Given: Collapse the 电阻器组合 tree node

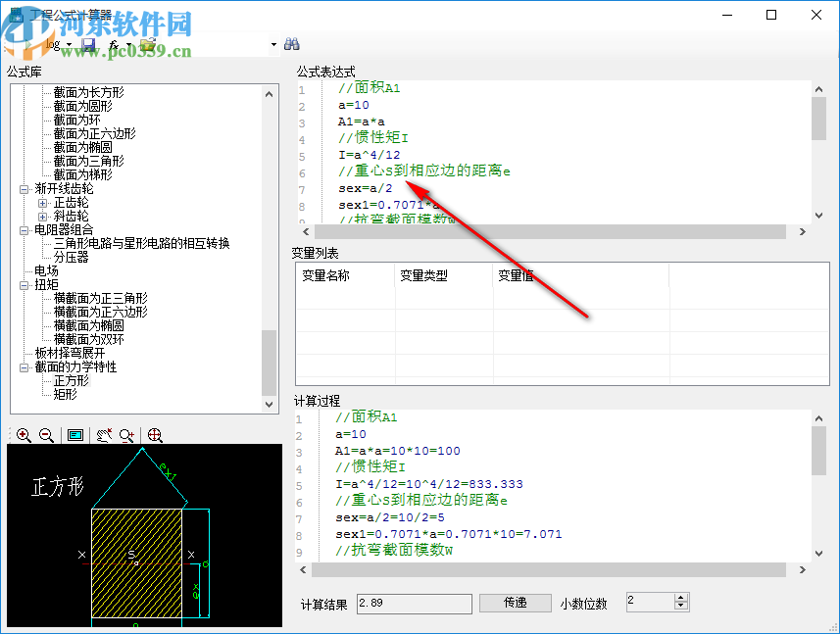Looking at the screenshot, I should click(x=25, y=230).
